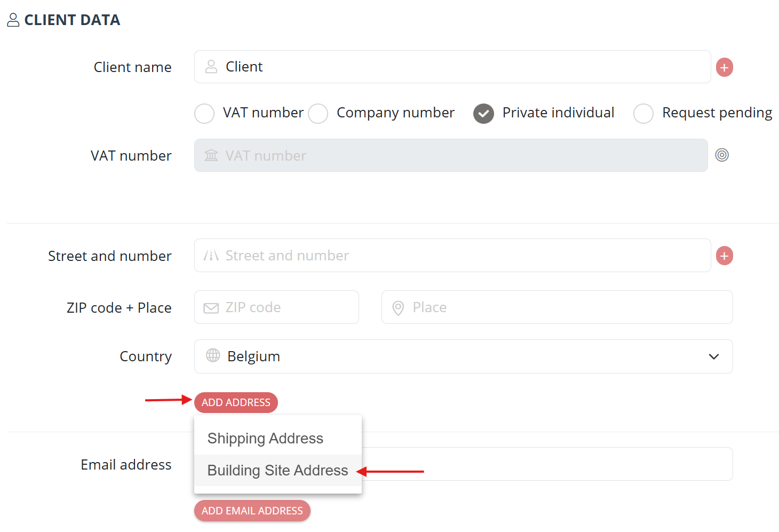Click the red plus icon beside Street and number
Image resolution: width=779 pixels, height=532 pixels.
[724, 256]
